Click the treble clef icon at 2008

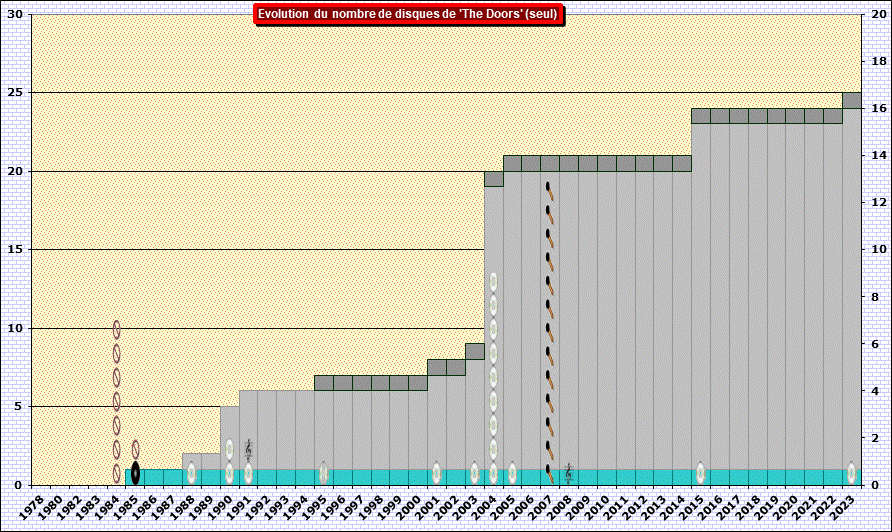click(568, 473)
